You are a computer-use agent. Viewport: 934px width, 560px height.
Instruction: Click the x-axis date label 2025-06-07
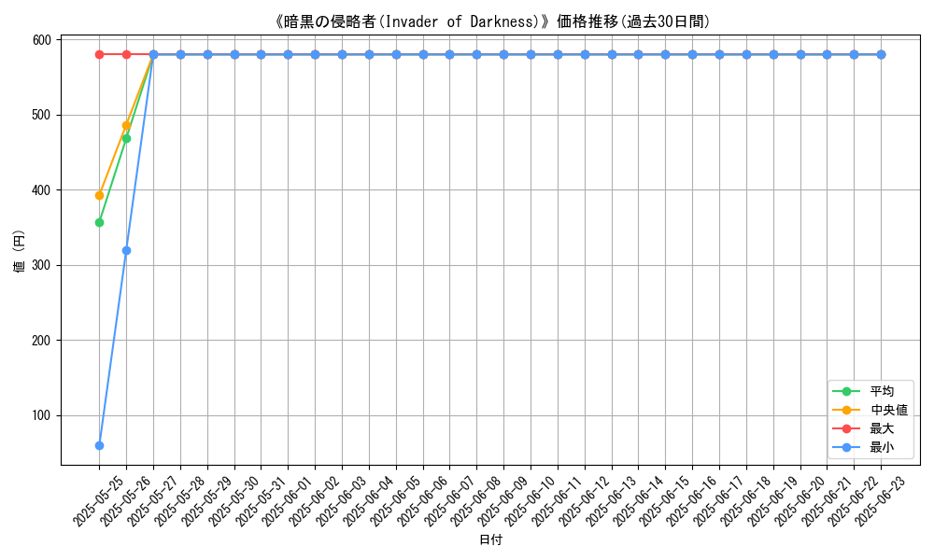[448, 502]
